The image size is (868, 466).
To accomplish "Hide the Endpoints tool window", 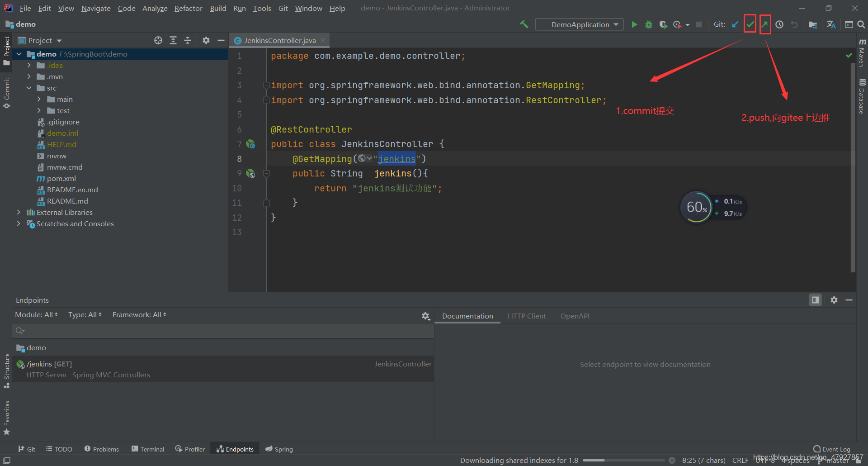I will point(849,300).
